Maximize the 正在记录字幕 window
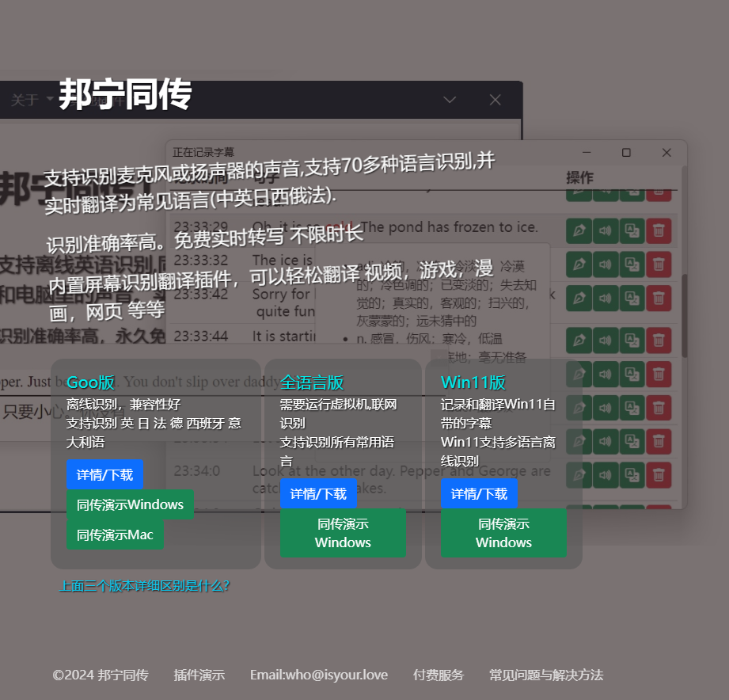Screen dimensions: 729x700 pyautogui.click(x=626, y=153)
